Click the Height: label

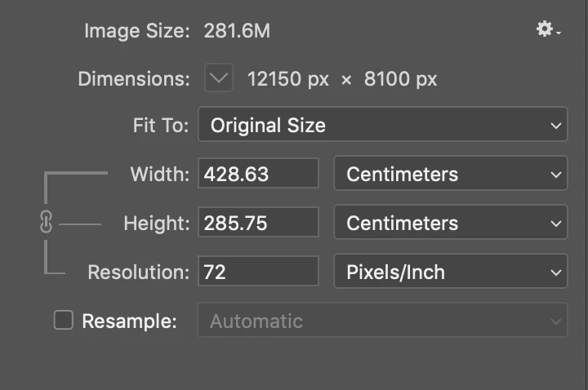[x=157, y=224]
